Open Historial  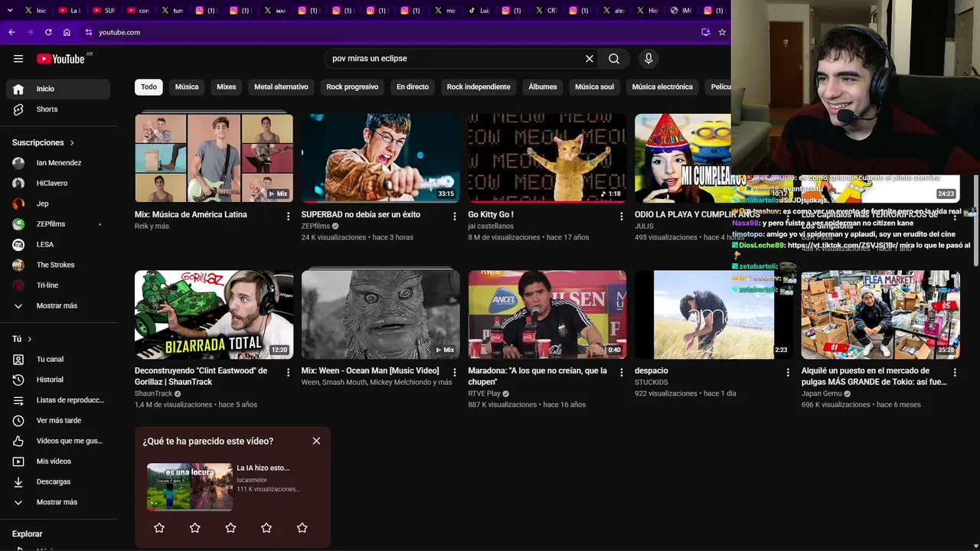tap(58, 380)
